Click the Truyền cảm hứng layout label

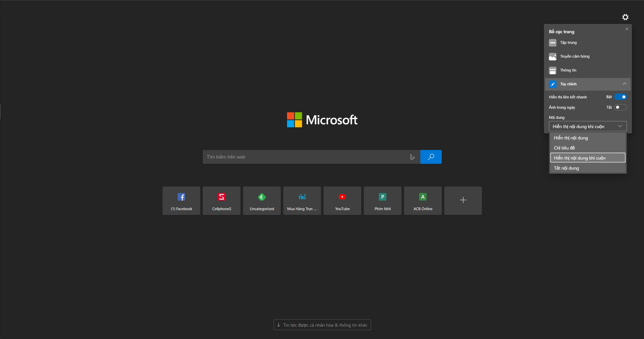pyautogui.click(x=575, y=56)
